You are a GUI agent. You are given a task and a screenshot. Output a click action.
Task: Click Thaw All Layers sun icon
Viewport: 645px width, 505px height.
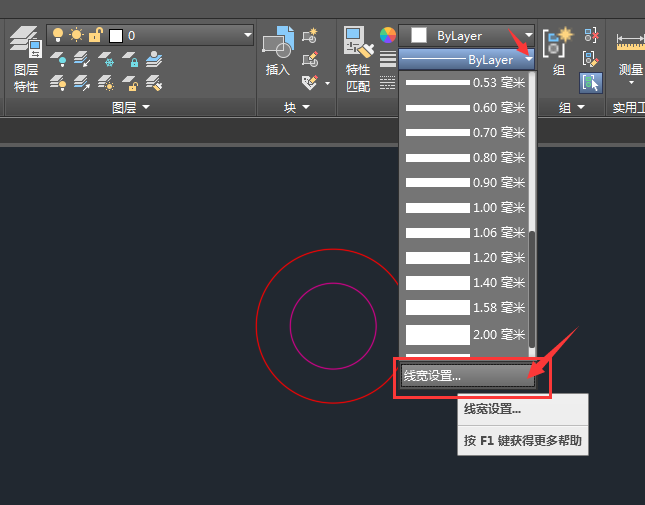pos(106,83)
